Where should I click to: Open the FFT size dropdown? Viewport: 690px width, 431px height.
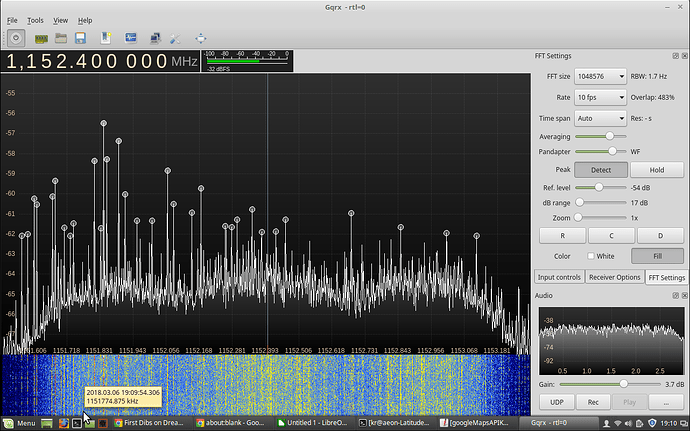tap(600, 76)
